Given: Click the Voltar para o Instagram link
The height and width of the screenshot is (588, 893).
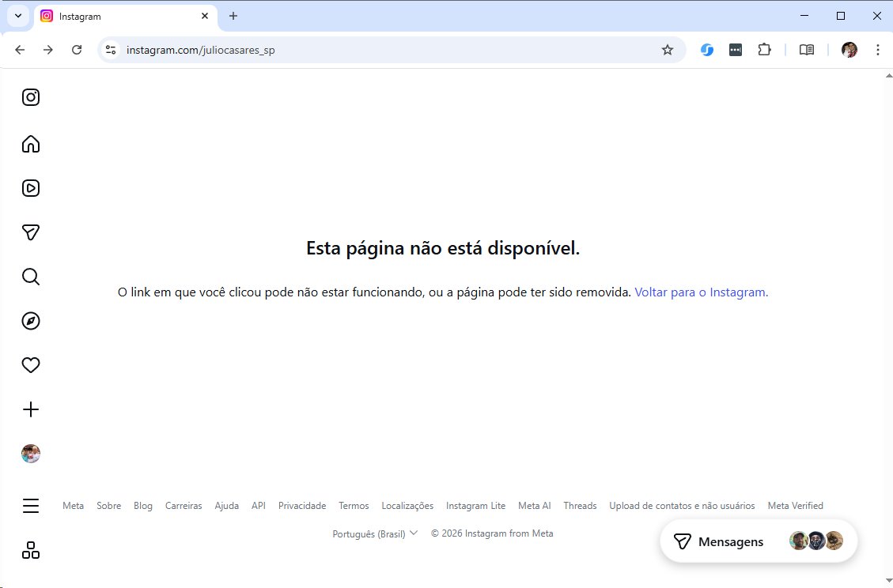Looking at the screenshot, I should [699, 292].
